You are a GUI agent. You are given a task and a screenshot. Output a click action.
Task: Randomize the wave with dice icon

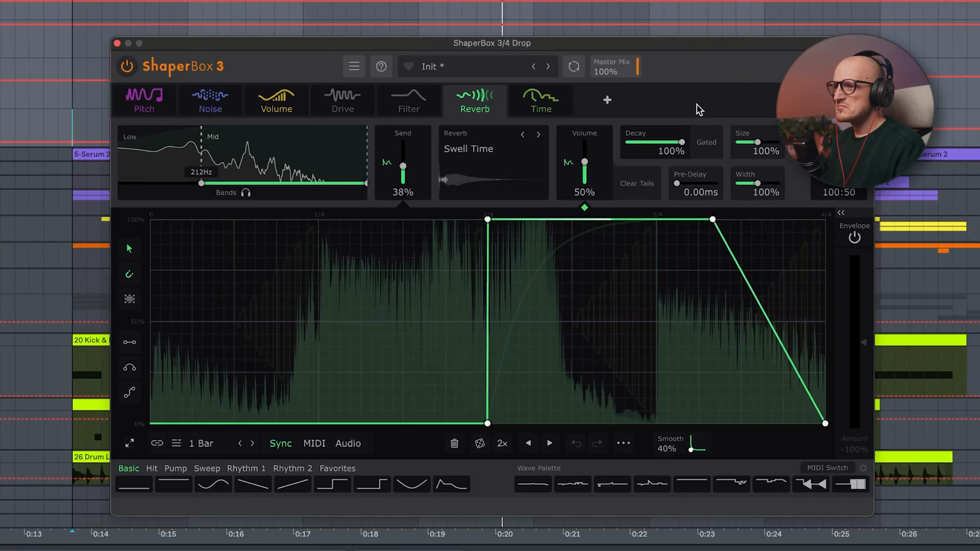(480, 443)
